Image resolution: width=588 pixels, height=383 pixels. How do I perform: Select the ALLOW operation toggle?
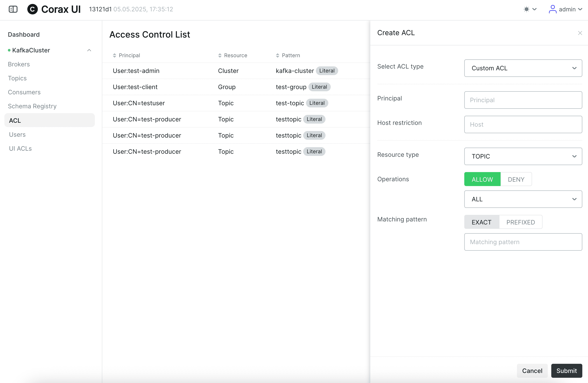(x=482, y=179)
